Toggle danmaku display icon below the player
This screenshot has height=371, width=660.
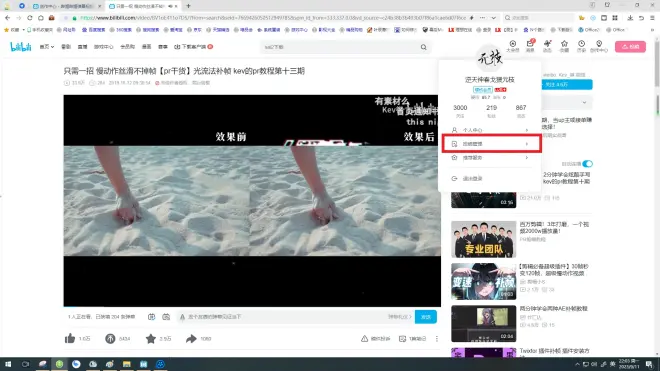(x=152, y=317)
